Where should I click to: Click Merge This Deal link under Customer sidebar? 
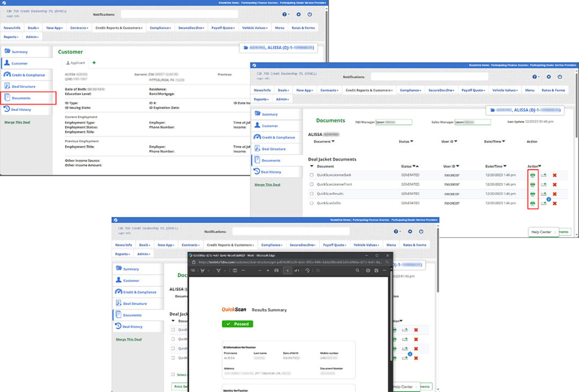pyautogui.click(x=17, y=122)
